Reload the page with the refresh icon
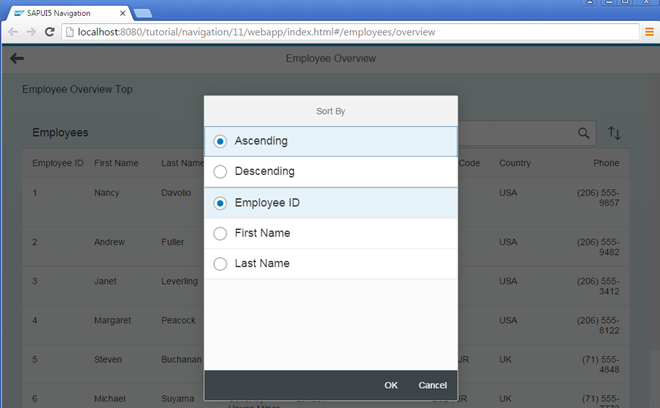Viewport: 660px width, 408px height. tap(50, 33)
